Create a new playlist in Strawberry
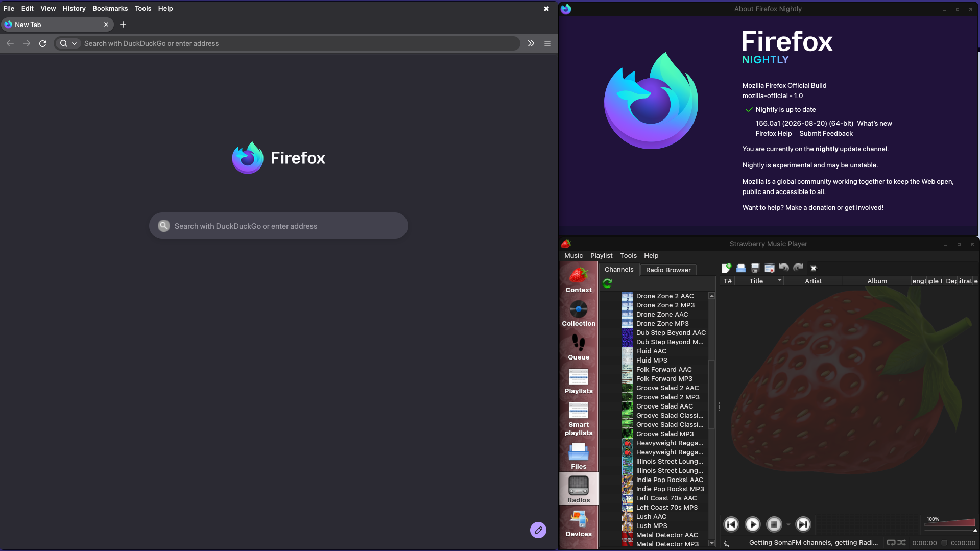 pyautogui.click(x=726, y=268)
